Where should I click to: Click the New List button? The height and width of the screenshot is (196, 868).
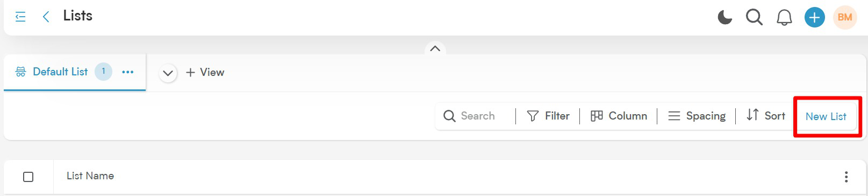coord(826,116)
